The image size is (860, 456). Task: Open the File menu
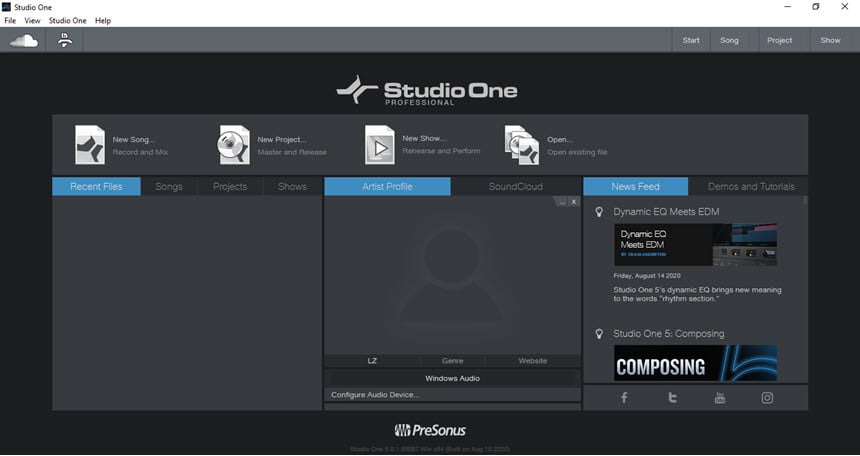point(10,20)
